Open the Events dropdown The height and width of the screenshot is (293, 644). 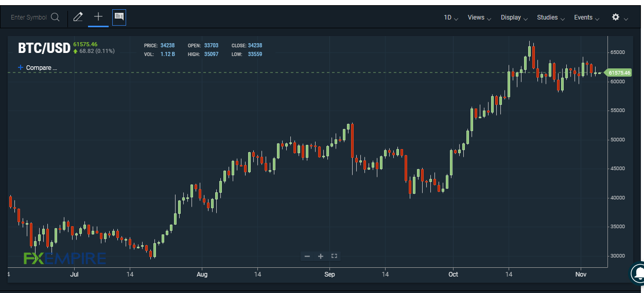[x=587, y=17]
